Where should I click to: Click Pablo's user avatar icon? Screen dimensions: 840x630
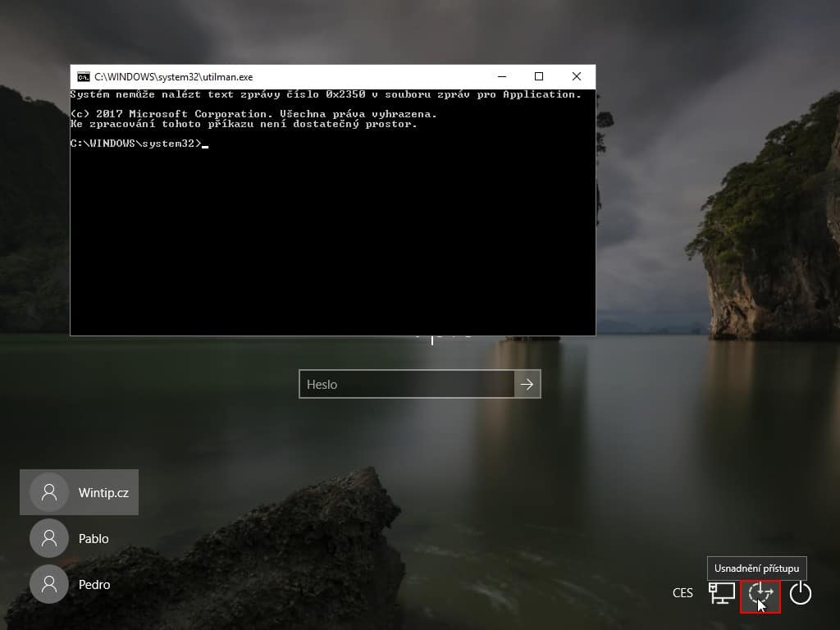49,538
